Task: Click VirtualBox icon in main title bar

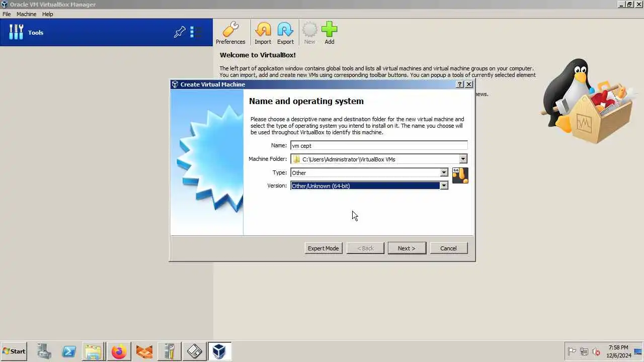Action: tap(4, 5)
